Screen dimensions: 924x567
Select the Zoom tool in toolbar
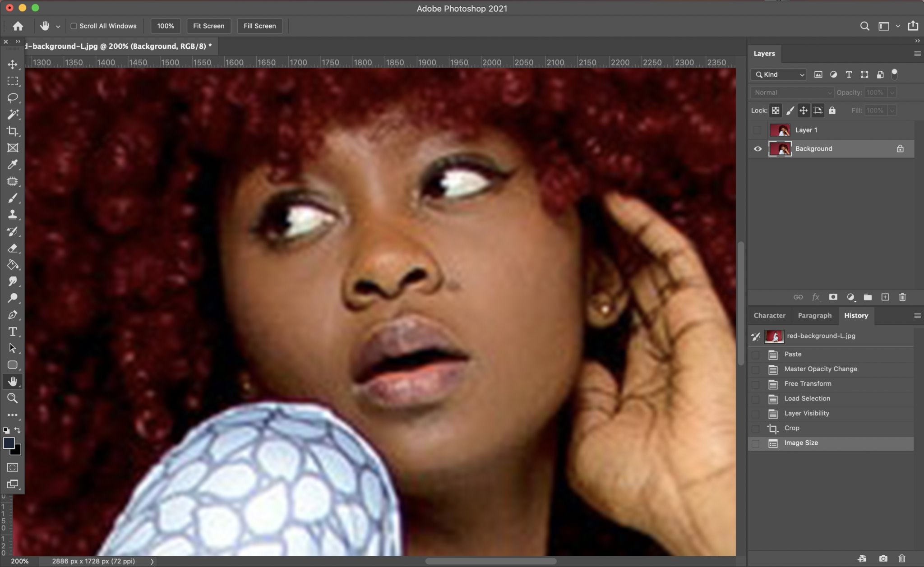pos(13,398)
